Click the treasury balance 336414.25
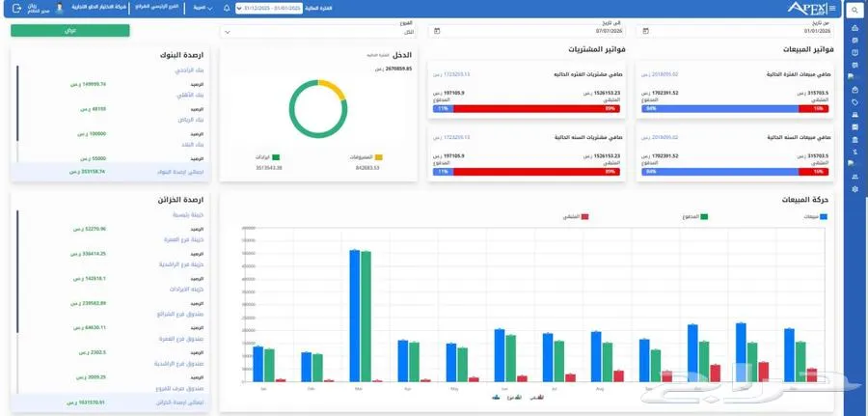This screenshot has height=416, width=868. pos(88,254)
